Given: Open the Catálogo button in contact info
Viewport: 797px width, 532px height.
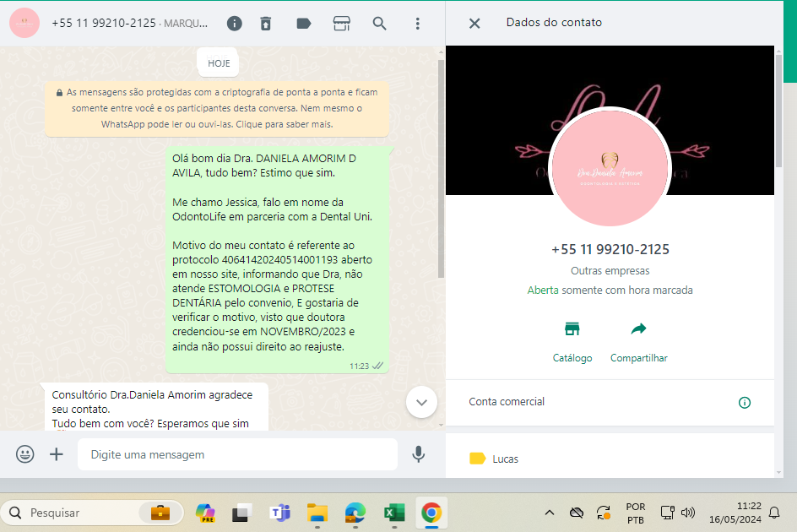Looking at the screenshot, I should click(572, 341).
